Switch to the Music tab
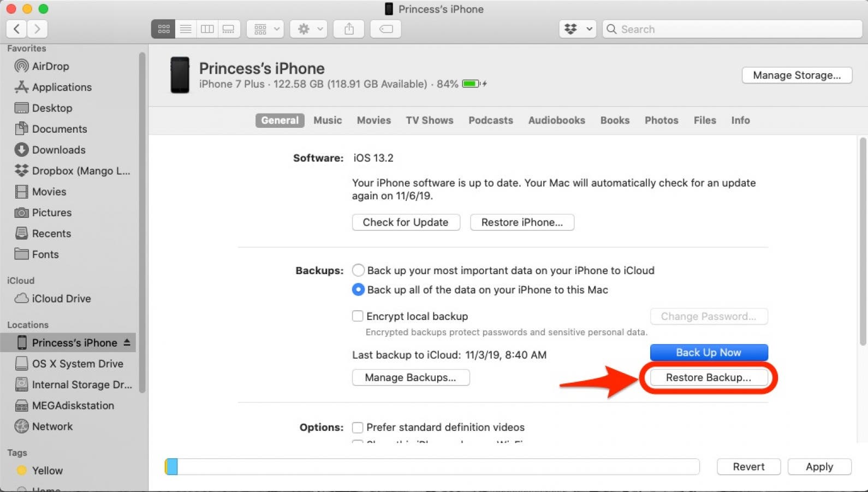 [x=328, y=121]
